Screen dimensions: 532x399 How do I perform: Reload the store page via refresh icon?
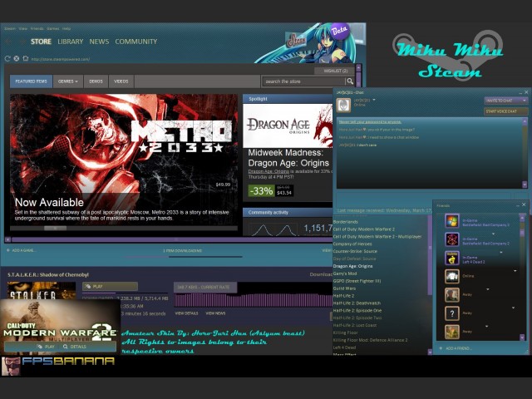tap(7, 58)
